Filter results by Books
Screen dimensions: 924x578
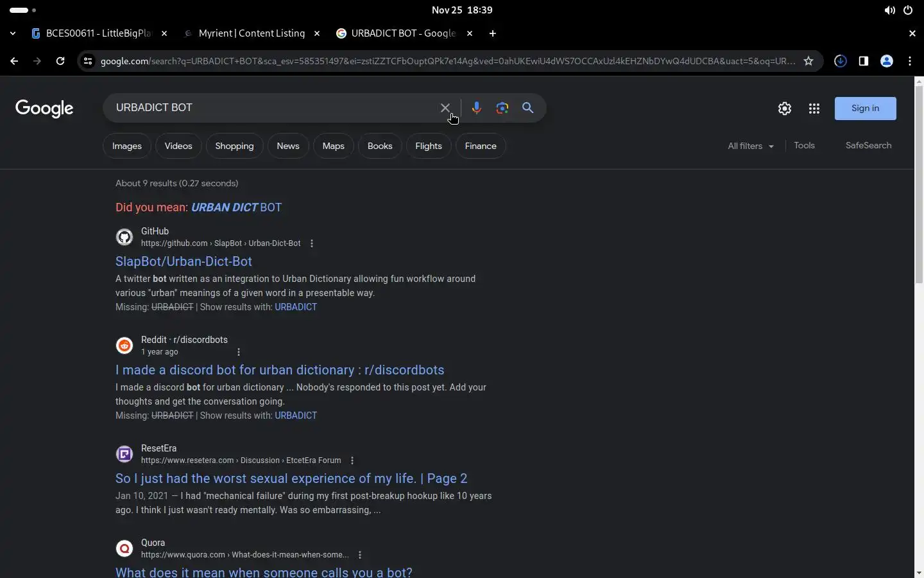pyautogui.click(x=380, y=146)
